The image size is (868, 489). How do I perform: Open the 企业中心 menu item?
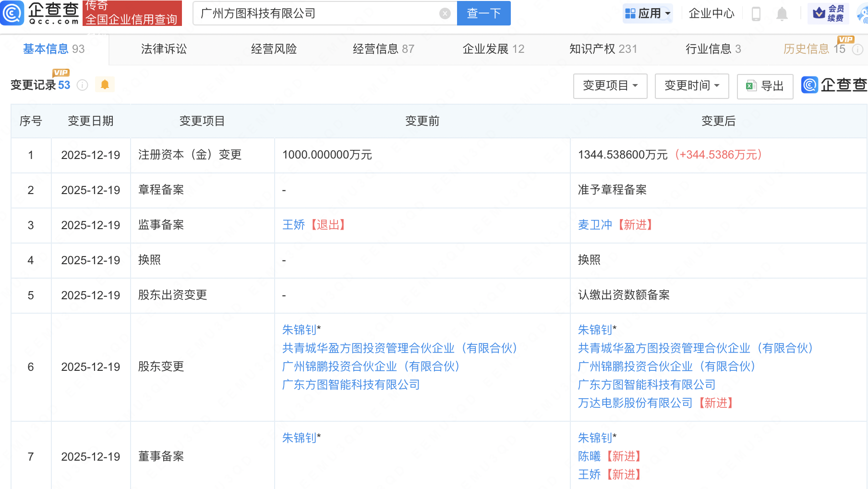click(711, 13)
